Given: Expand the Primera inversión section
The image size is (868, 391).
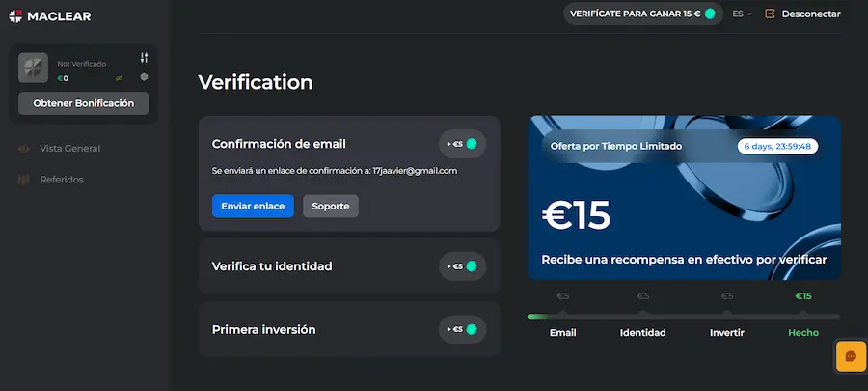Looking at the screenshot, I should tap(263, 329).
